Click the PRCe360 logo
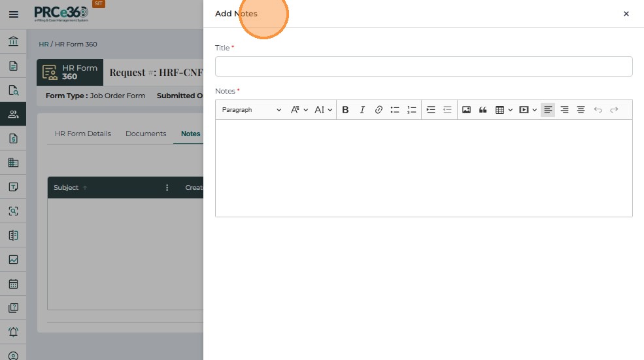This screenshot has height=360, width=644. pos(61,14)
